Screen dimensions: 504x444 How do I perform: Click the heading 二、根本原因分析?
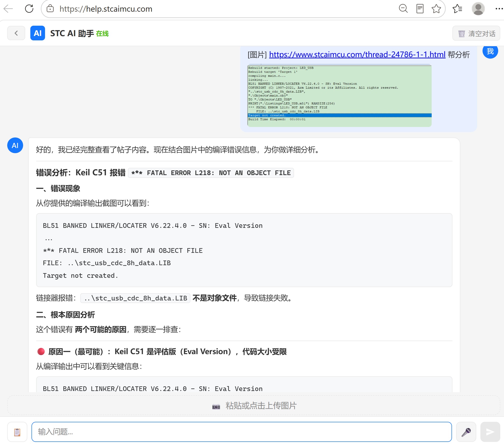65,315
